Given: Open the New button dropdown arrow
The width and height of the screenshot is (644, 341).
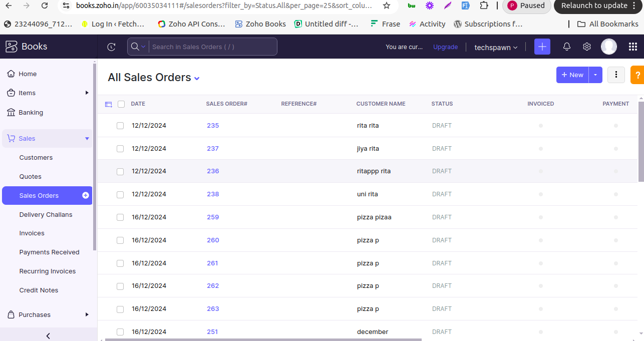Looking at the screenshot, I should click(595, 75).
